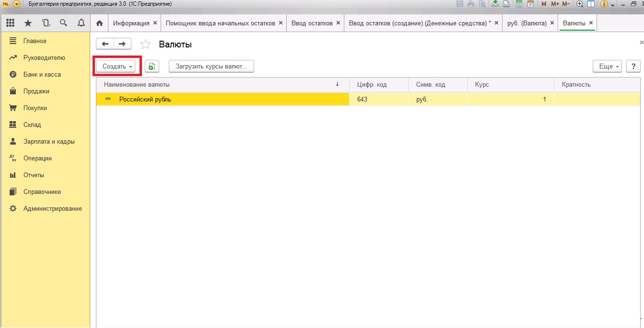This screenshot has height=328, width=644.
Task: Add Валюты to favorites with star
Action: pos(145,45)
